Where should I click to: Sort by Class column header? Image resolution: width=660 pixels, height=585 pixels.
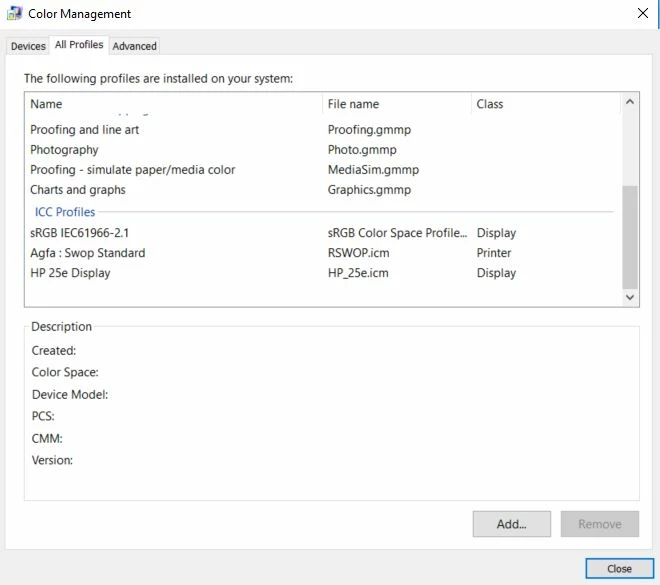pyautogui.click(x=546, y=104)
